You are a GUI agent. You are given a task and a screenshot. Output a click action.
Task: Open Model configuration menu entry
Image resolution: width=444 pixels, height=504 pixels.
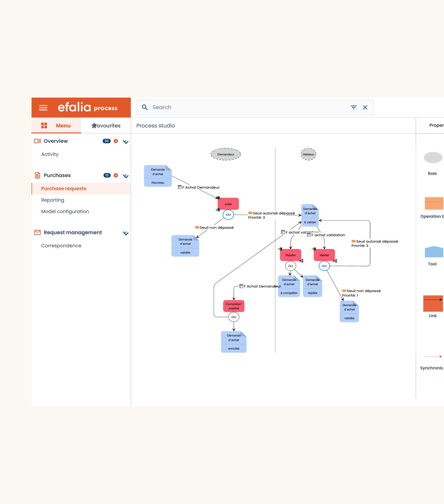65,211
